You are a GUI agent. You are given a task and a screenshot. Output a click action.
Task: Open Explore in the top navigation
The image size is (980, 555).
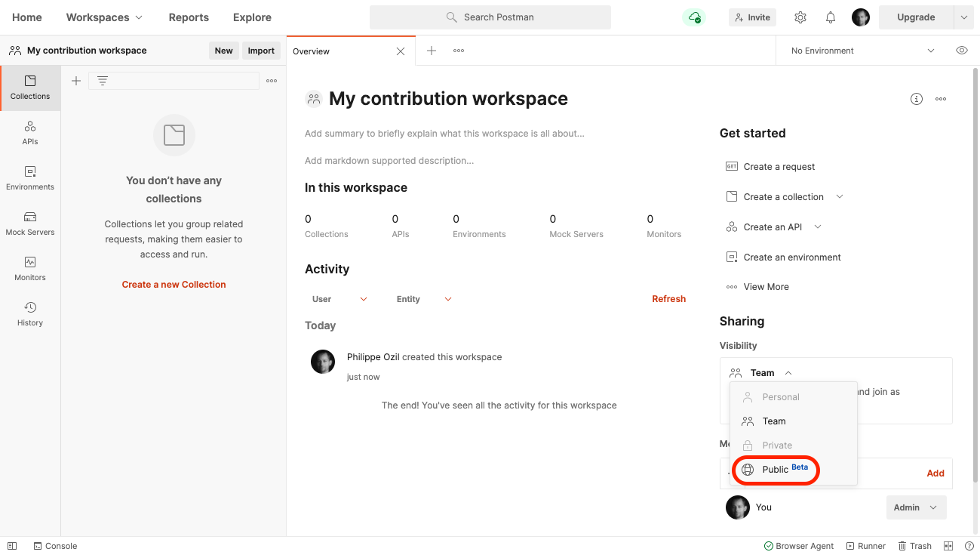point(252,17)
